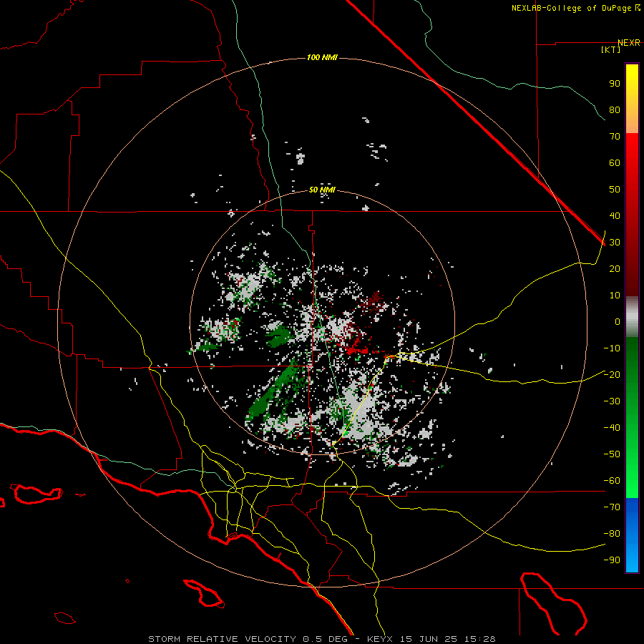644x644 pixels.
Task: Click the -10 value on velocity scale
Action: 612,348
